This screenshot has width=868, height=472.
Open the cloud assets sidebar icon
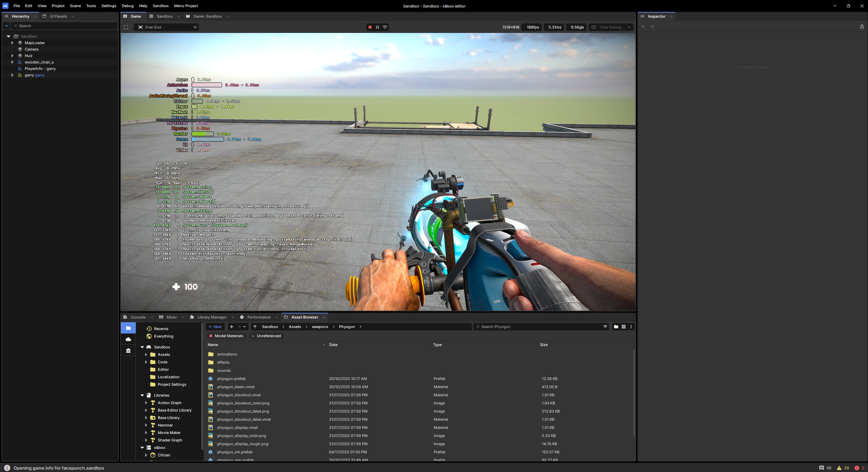pyautogui.click(x=128, y=339)
